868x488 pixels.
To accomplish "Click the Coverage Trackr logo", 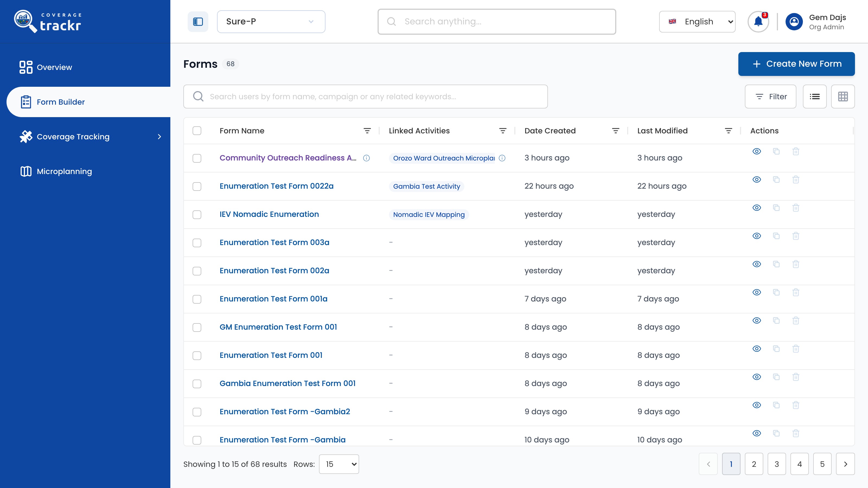I will click(x=48, y=21).
